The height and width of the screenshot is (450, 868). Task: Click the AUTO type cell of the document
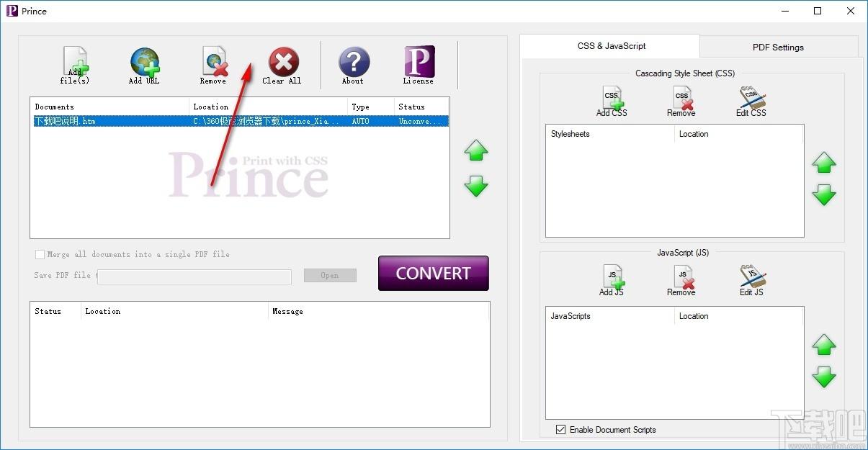point(360,121)
